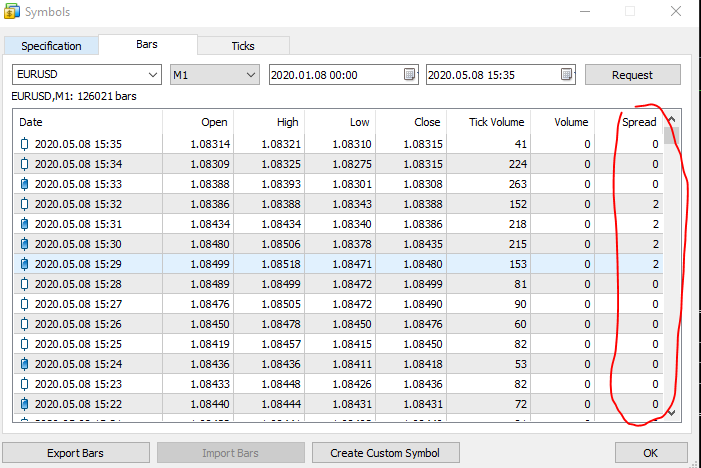Screen dimensions: 701x468
Task: Click the table scrollbar down arrow
Action: click(x=671, y=413)
